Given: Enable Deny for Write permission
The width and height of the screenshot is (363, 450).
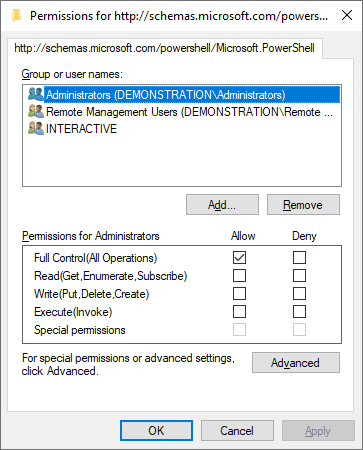Looking at the screenshot, I should 299,294.
